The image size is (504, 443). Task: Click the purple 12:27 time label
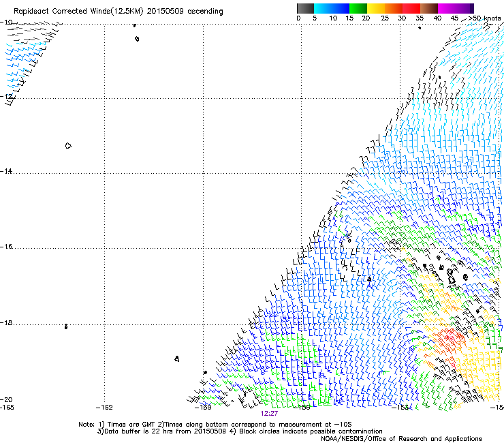tap(269, 414)
